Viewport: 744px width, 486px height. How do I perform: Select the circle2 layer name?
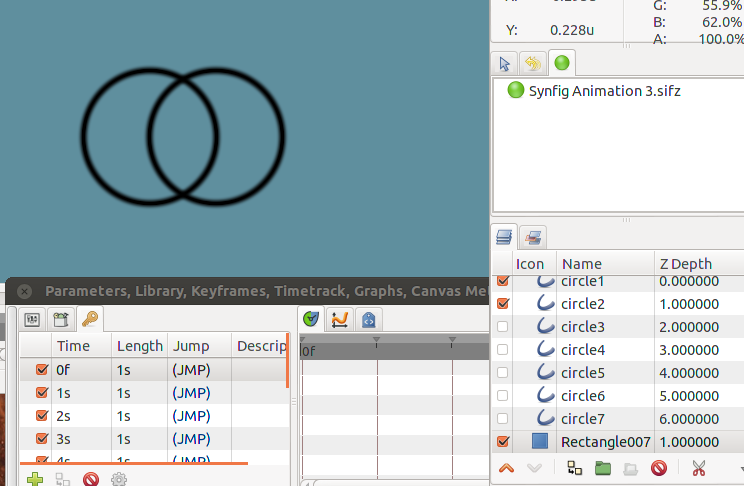click(583, 304)
